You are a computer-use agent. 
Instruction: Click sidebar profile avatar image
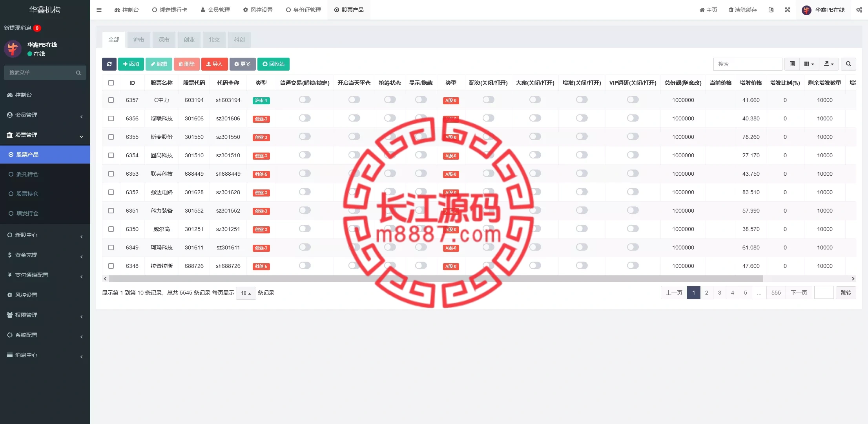[x=13, y=49]
